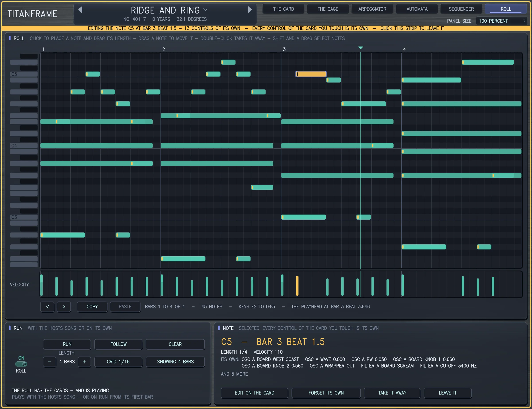The width and height of the screenshot is (532, 409).
Task: Show earlier bars with the < button
Action: 47,307
